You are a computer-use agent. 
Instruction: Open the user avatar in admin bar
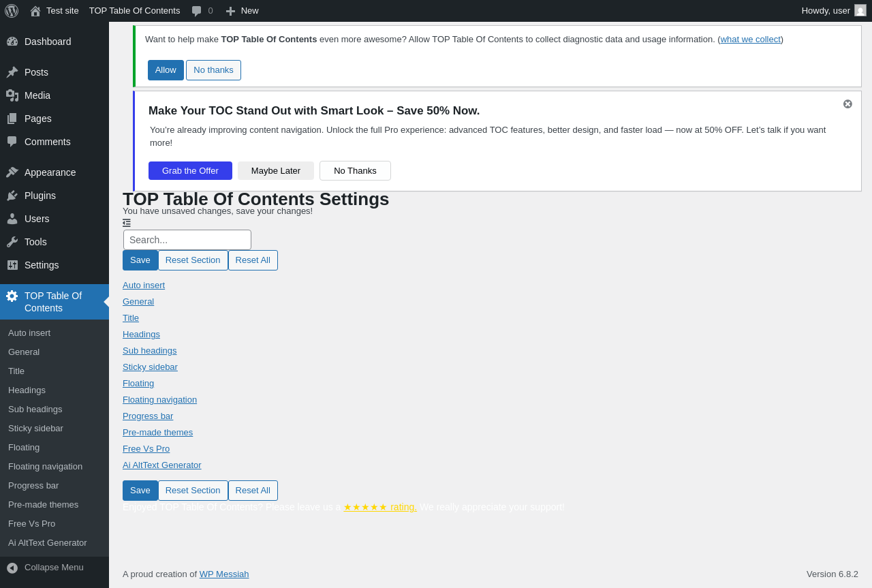pyautogui.click(x=860, y=10)
